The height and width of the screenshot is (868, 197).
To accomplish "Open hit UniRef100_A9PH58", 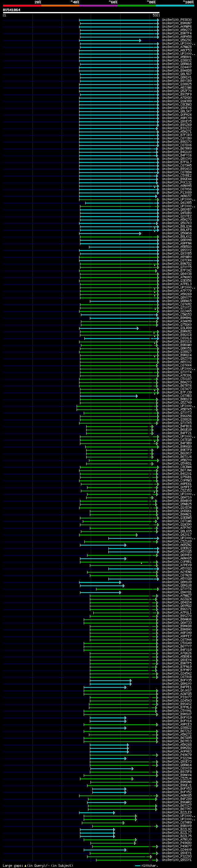I will pos(177,37).
